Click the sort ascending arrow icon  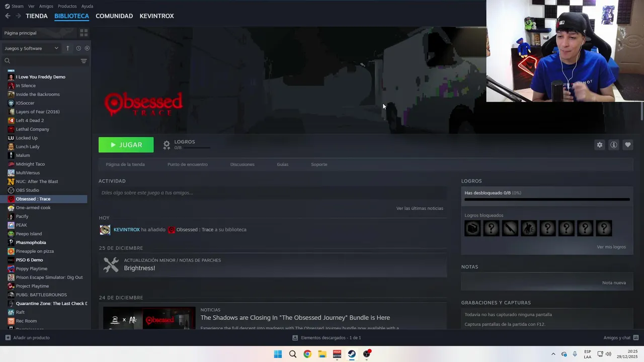point(67,48)
